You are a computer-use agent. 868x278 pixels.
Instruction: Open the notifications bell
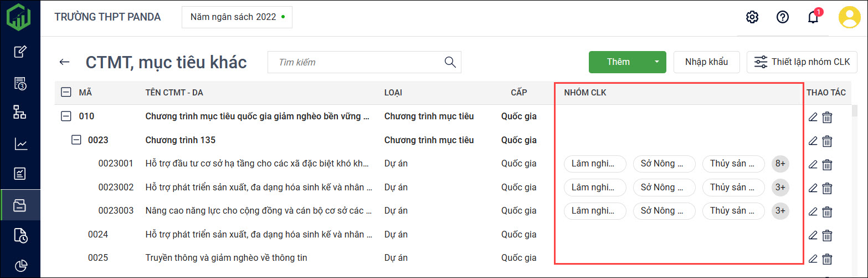point(813,17)
